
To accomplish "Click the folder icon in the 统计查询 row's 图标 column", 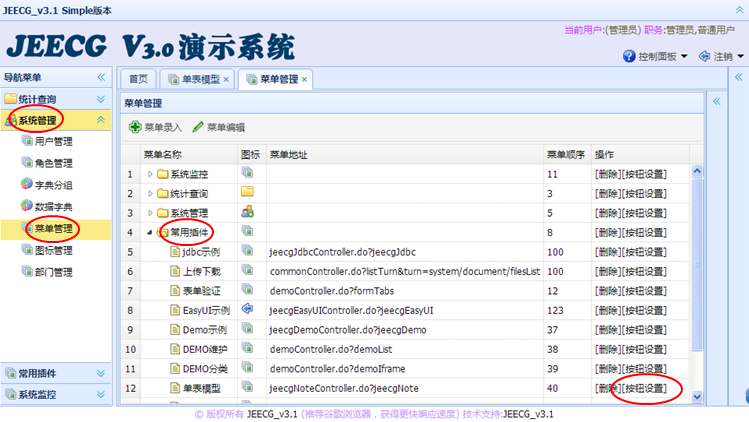I will pos(247,192).
